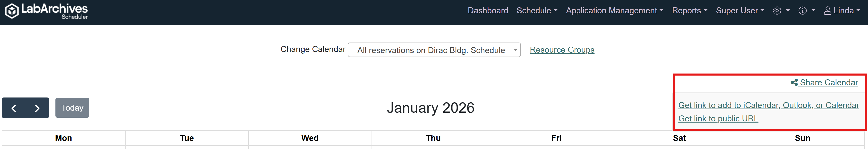The image size is (868, 149).
Task: Go to next month with right arrow
Action: [x=37, y=108]
